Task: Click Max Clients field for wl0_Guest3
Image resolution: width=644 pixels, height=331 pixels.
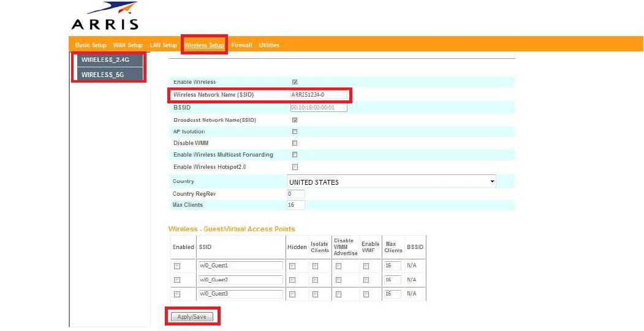Action: coord(393,294)
